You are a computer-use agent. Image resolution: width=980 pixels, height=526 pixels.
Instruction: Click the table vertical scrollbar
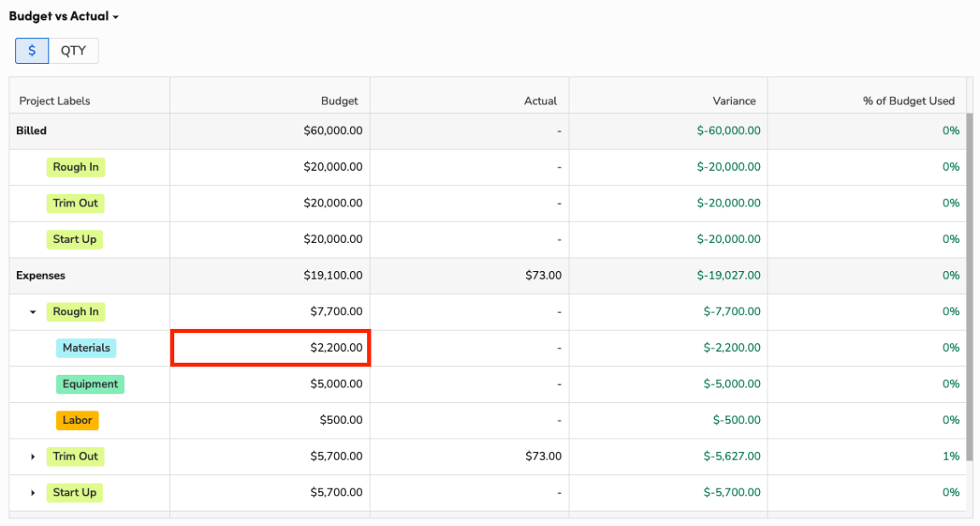pos(970,287)
